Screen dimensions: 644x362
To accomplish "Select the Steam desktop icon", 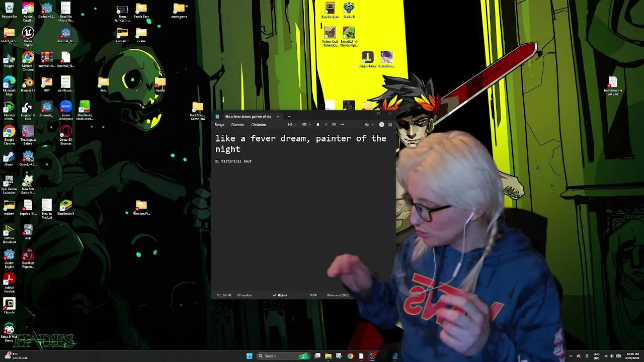I will click(x=9, y=158).
